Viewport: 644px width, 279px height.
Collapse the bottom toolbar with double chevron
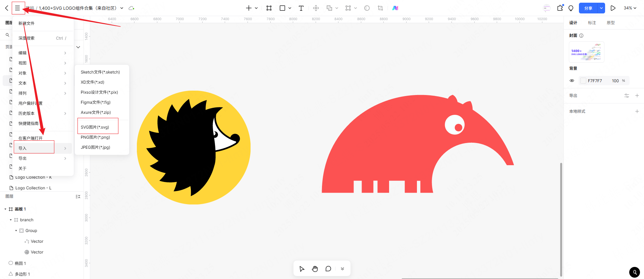coord(342,269)
